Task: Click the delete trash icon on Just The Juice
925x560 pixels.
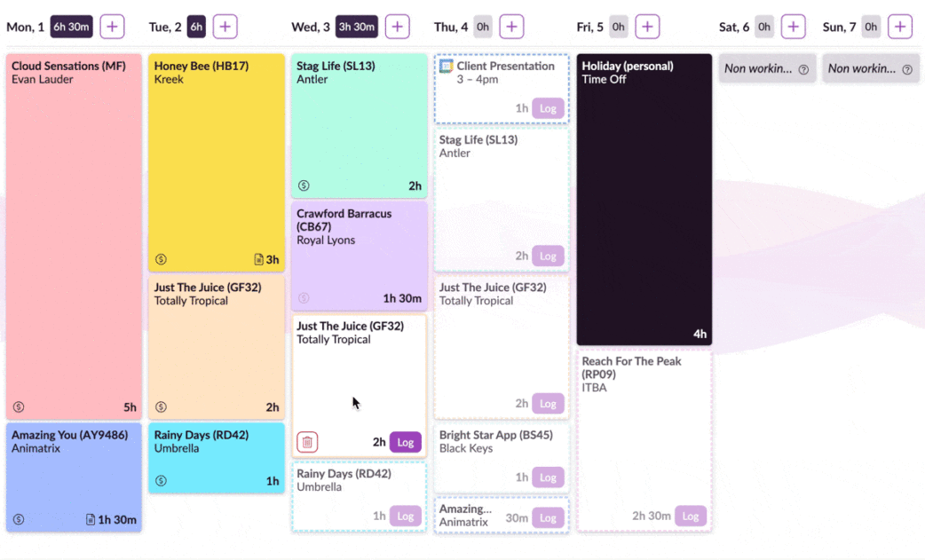Action: [307, 441]
